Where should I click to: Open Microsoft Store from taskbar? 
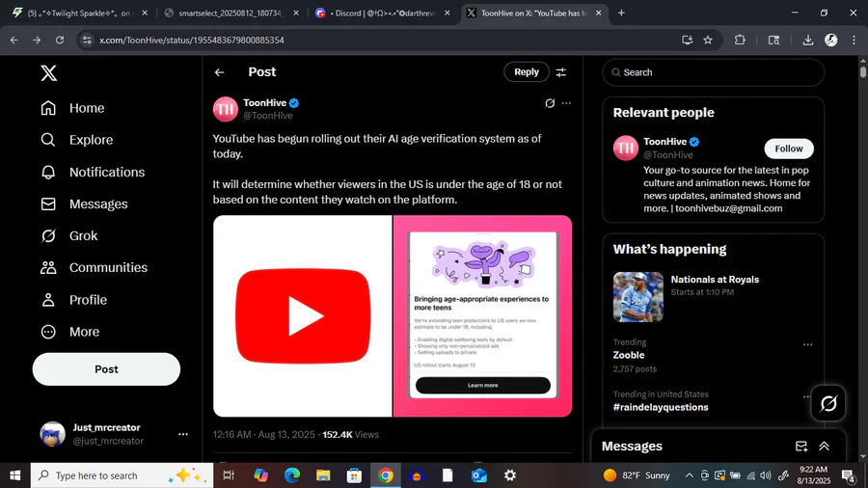[354, 475]
